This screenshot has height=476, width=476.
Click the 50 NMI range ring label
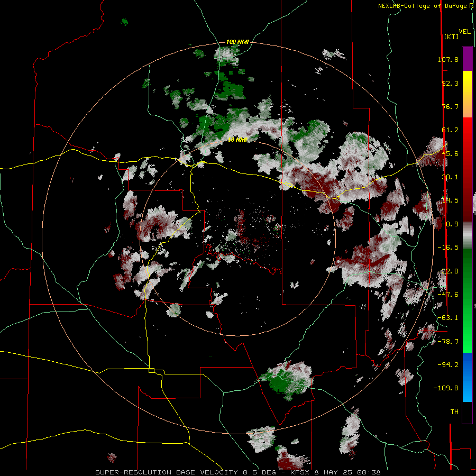237,140
